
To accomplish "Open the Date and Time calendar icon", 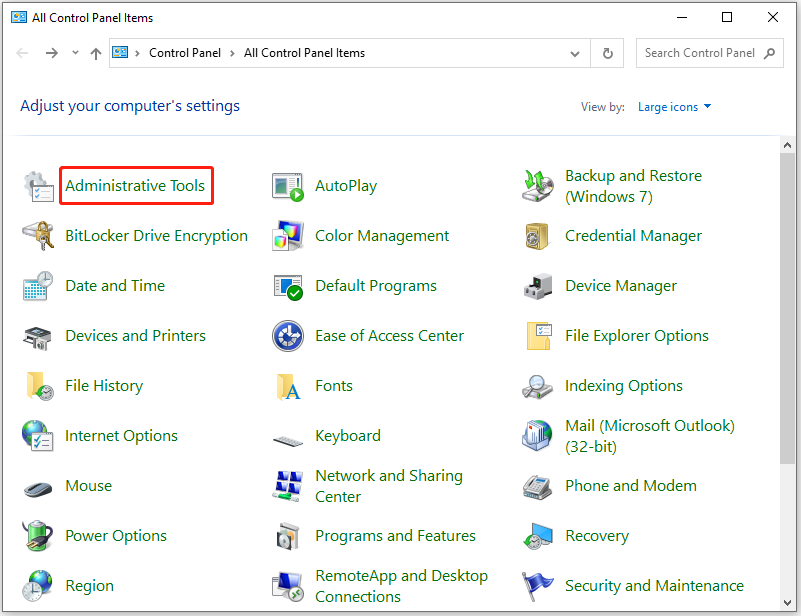I will [x=38, y=286].
